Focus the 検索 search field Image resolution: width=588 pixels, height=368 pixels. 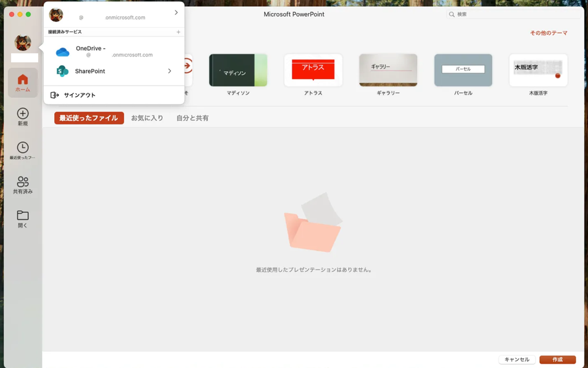[514, 14]
